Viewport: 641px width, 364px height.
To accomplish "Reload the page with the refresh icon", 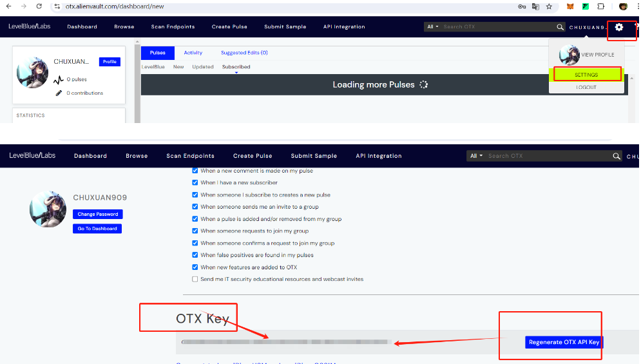I will click(x=39, y=6).
